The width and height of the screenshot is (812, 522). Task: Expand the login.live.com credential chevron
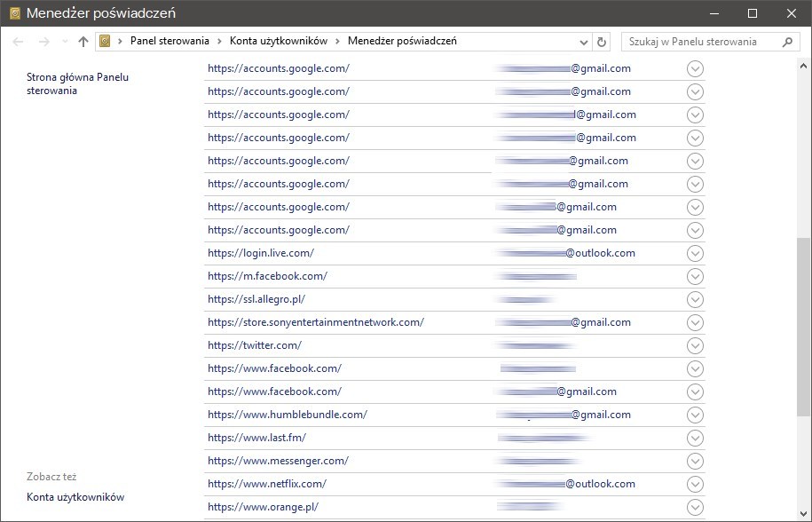695,253
